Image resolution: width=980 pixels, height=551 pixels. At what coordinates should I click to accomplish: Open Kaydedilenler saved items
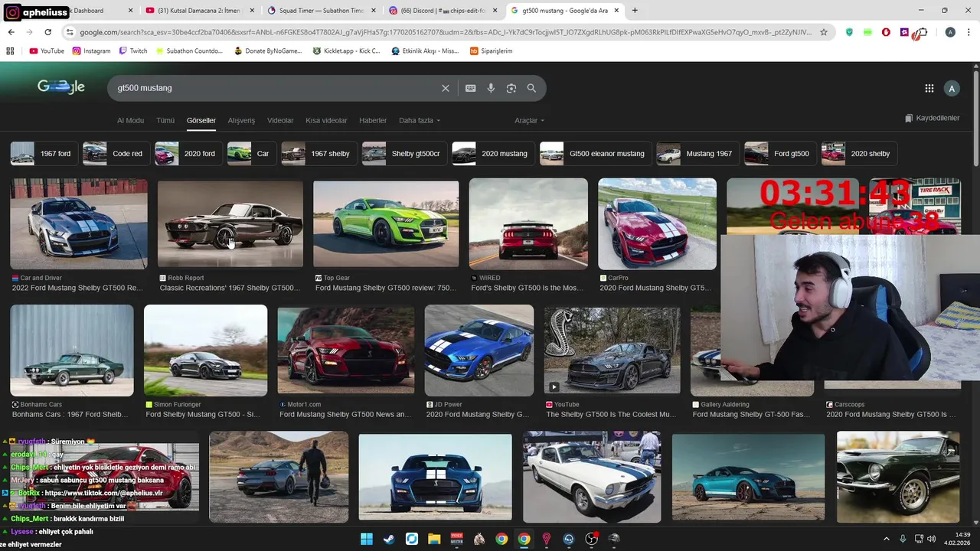[x=932, y=118]
